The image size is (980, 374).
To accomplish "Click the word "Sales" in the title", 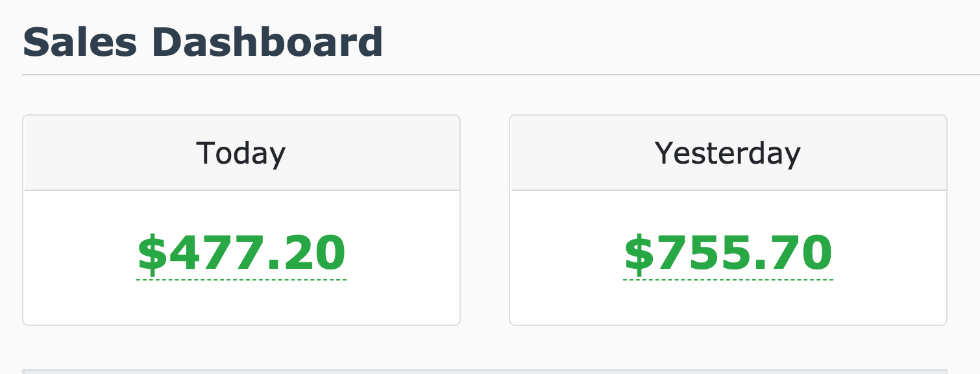I will point(80,43).
